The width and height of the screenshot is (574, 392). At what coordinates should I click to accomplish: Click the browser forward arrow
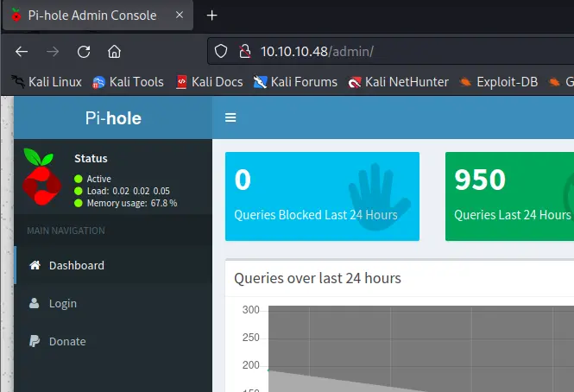(x=53, y=52)
